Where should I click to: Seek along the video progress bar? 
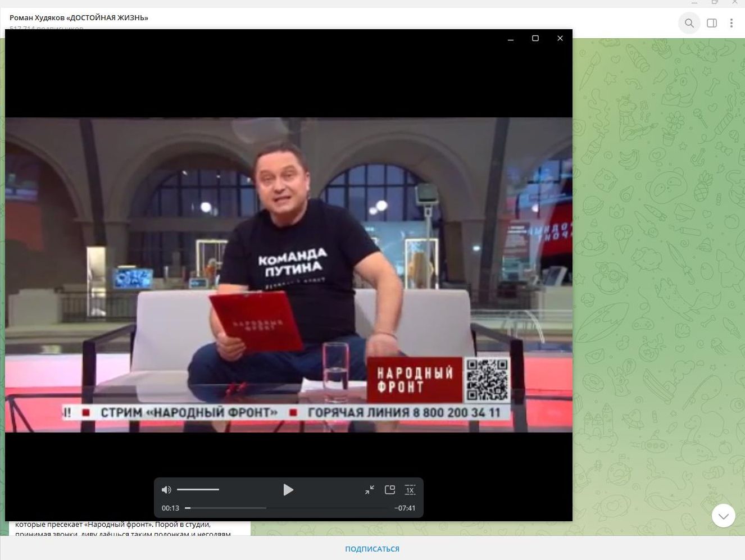tap(287, 508)
